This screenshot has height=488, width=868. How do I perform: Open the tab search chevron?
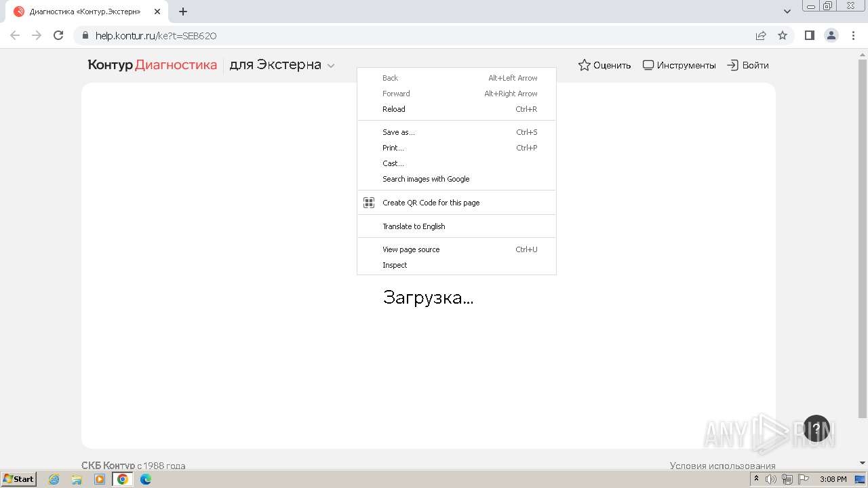[787, 12]
